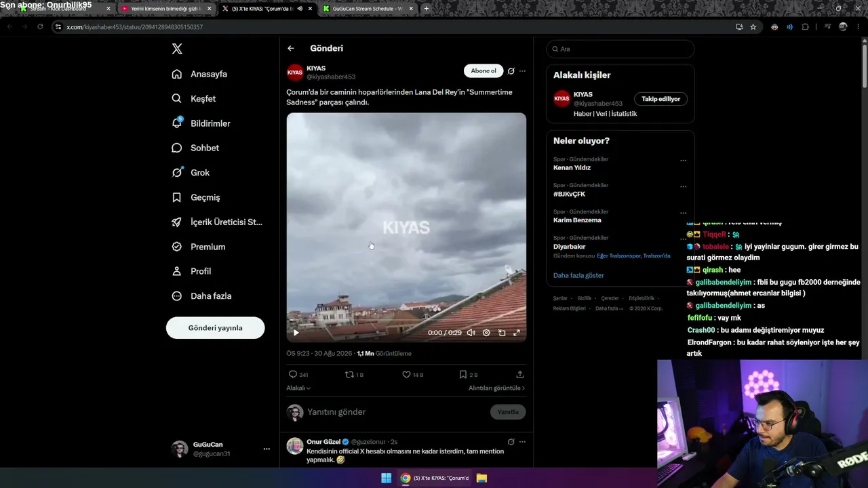Click the Yanıtla button
Viewport: 868px width, 488px height.
tap(508, 412)
